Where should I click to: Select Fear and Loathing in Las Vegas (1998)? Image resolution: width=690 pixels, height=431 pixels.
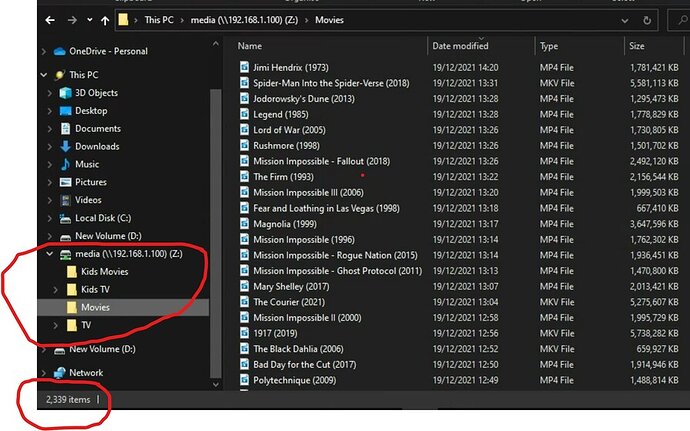pyautogui.click(x=326, y=208)
